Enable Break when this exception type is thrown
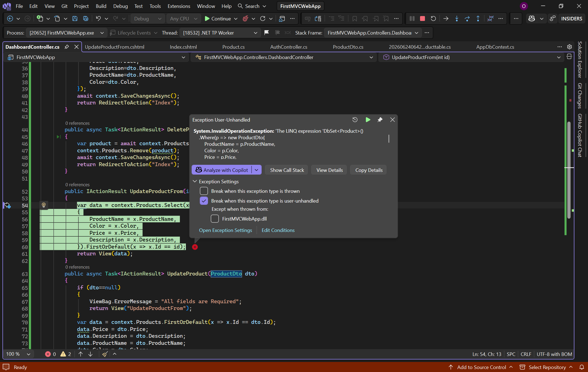The image size is (588, 372). (204, 191)
